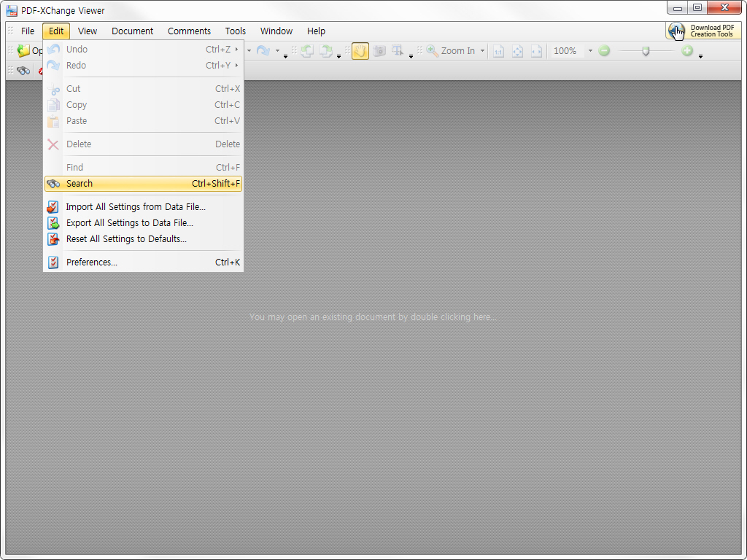Viewport: 747px width, 560px height.
Task: Open the Tools menu
Action: click(236, 31)
